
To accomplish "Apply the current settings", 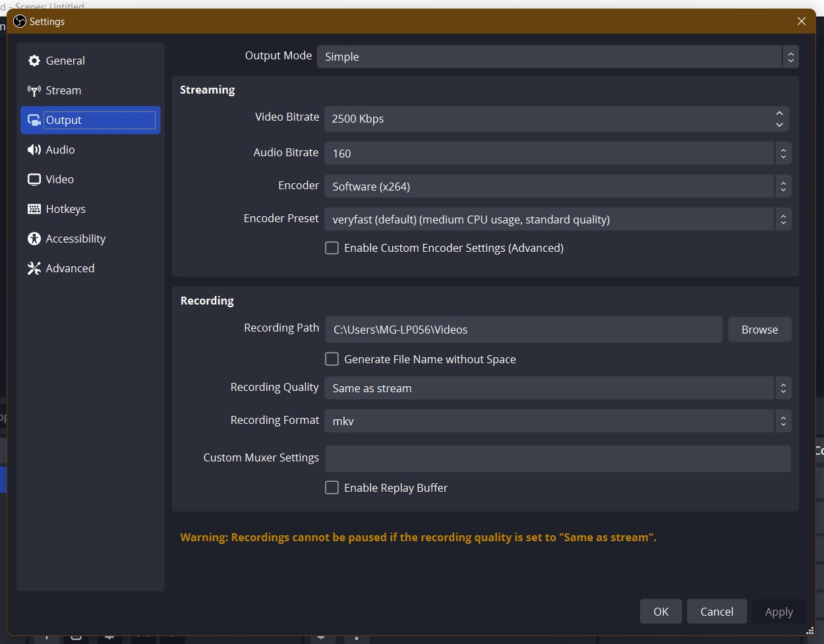I will (x=779, y=611).
